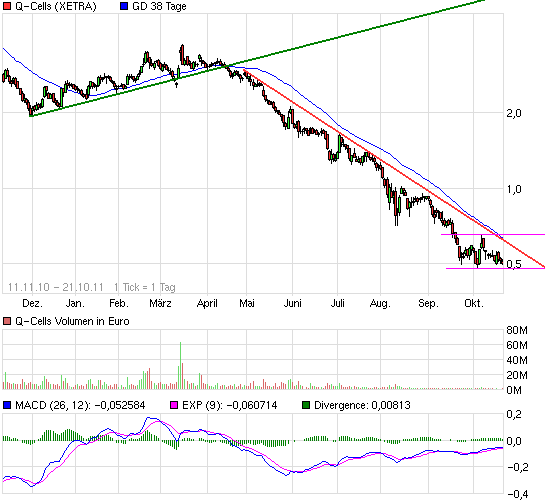Click the 'Q-Cells Volumen in Euro' label
Viewport: 545px width, 502px height.
coord(72,321)
